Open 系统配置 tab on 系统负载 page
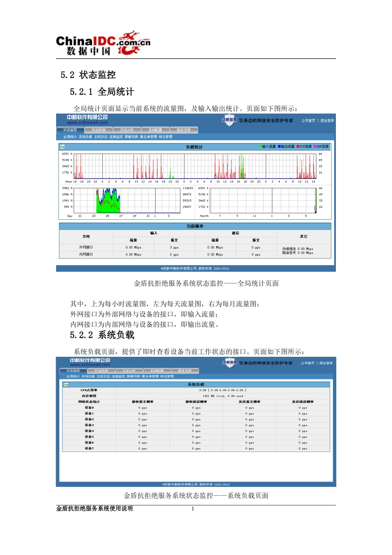This screenshot has height=555, width=392. (x=157, y=371)
